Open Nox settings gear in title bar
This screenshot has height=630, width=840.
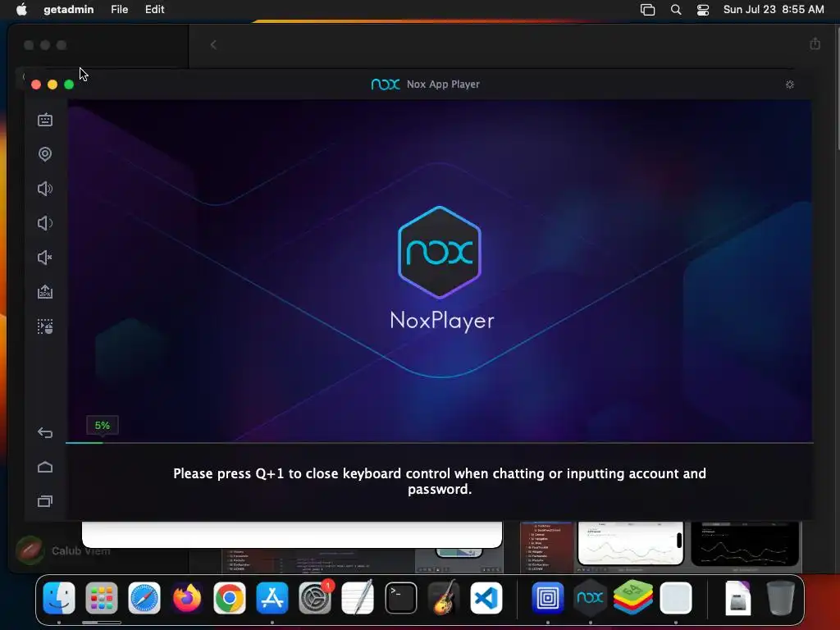790,84
